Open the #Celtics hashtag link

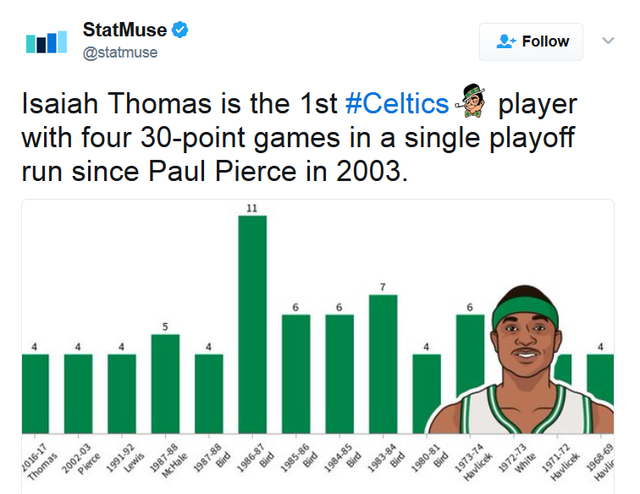tap(397, 103)
